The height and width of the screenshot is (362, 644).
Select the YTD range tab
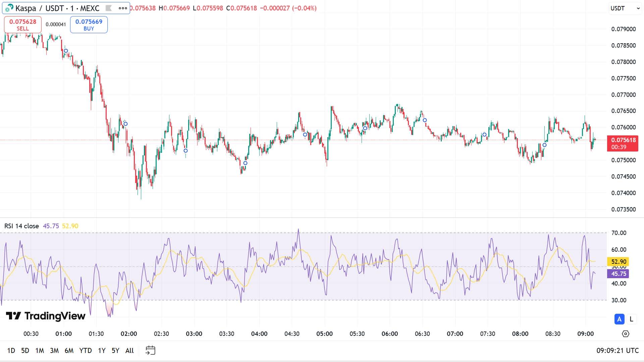pyautogui.click(x=86, y=350)
